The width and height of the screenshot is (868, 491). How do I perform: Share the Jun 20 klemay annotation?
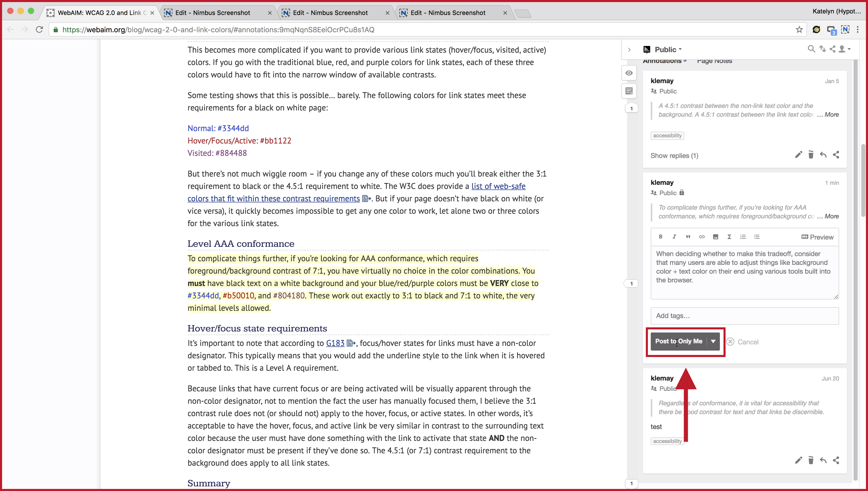836,460
